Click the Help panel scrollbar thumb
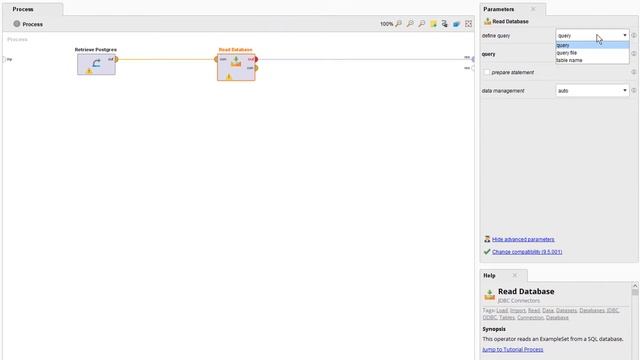Screen dimensions: 640x360 pos(635,292)
